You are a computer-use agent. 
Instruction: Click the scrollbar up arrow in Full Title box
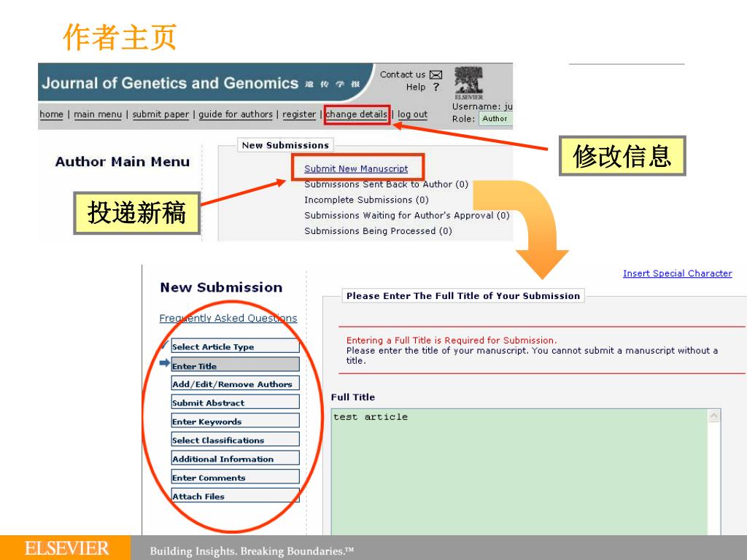click(713, 416)
